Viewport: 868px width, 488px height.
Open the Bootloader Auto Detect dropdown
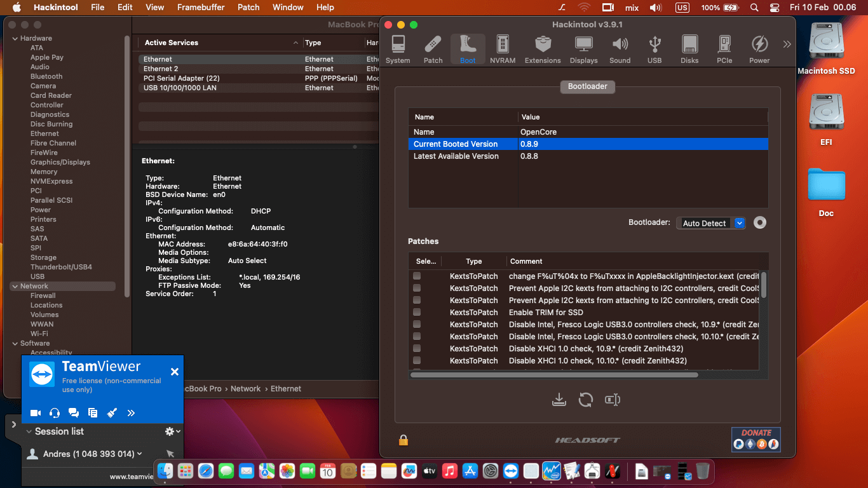pos(710,223)
